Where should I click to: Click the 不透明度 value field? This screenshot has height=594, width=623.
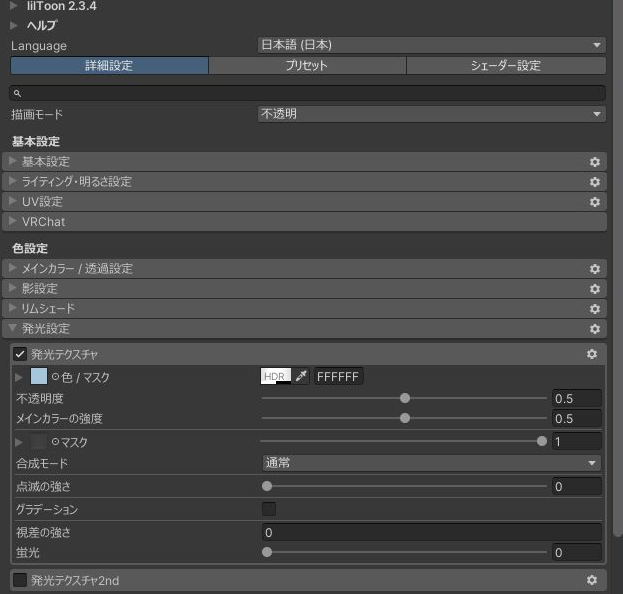pos(577,399)
